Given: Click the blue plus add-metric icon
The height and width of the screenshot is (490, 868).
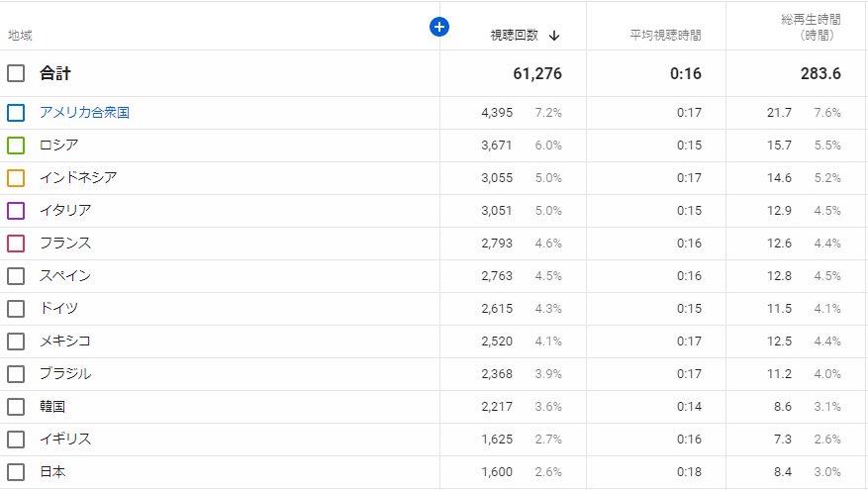Looking at the screenshot, I should pos(439,27).
